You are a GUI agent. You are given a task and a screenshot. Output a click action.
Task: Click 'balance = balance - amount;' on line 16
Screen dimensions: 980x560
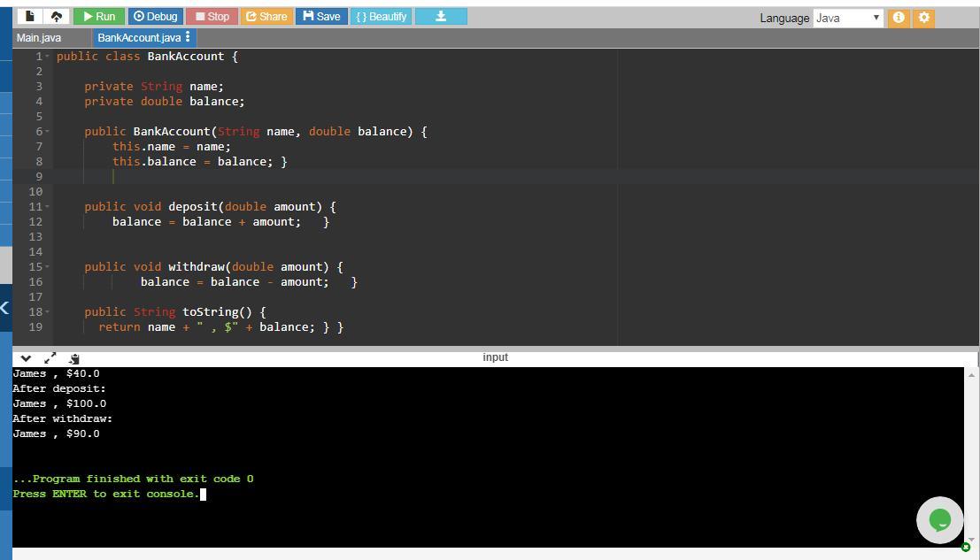(x=235, y=281)
